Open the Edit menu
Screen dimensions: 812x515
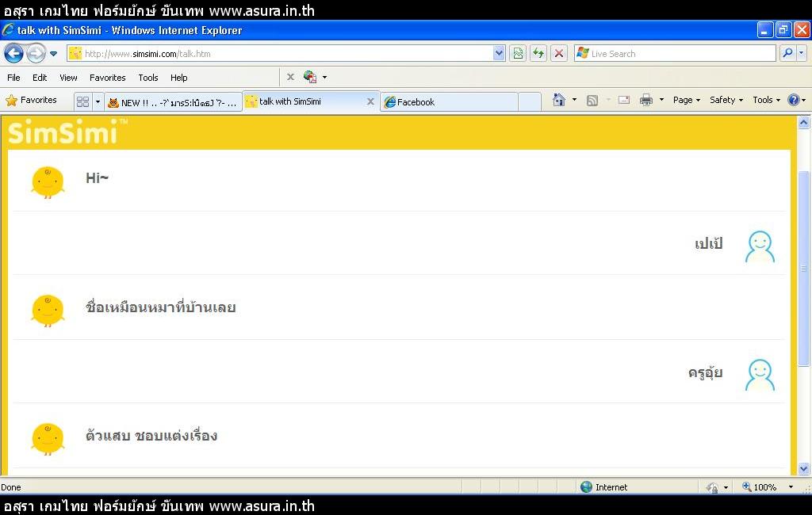tap(40, 78)
